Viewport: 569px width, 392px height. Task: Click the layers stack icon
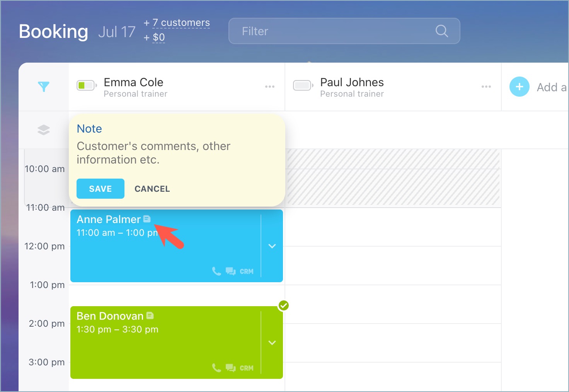44,130
